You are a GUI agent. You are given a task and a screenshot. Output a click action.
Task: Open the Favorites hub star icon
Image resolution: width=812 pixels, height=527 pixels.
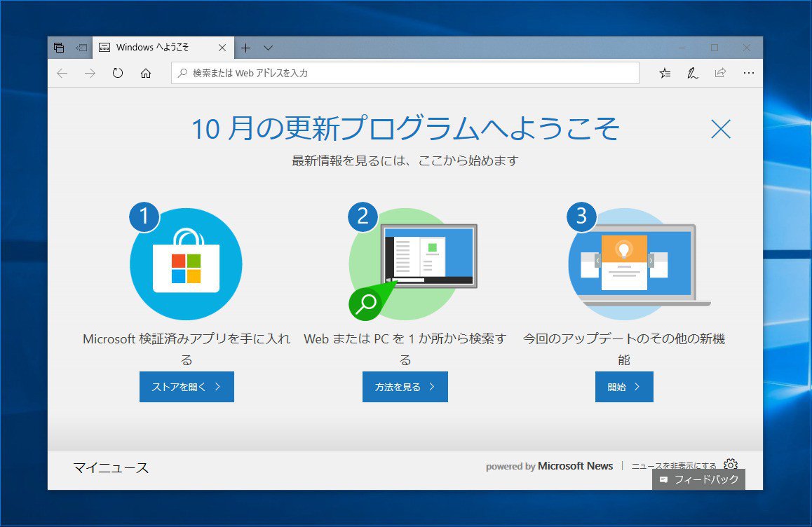tap(665, 73)
